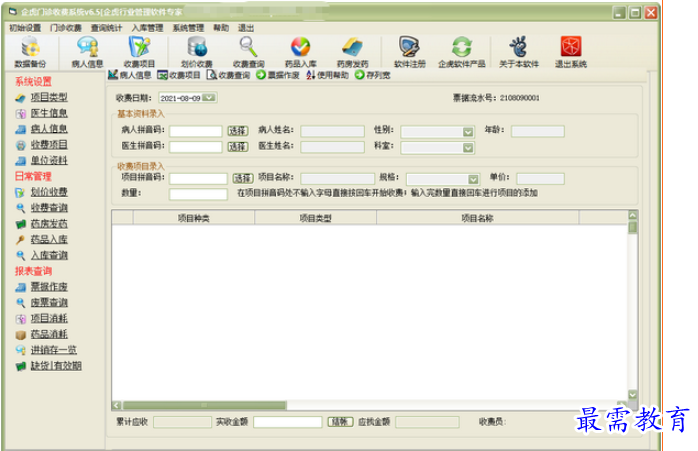The width and height of the screenshot is (698, 451).
Task: Click the 退出系统 red icon
Action: click(x=571, y=52)
